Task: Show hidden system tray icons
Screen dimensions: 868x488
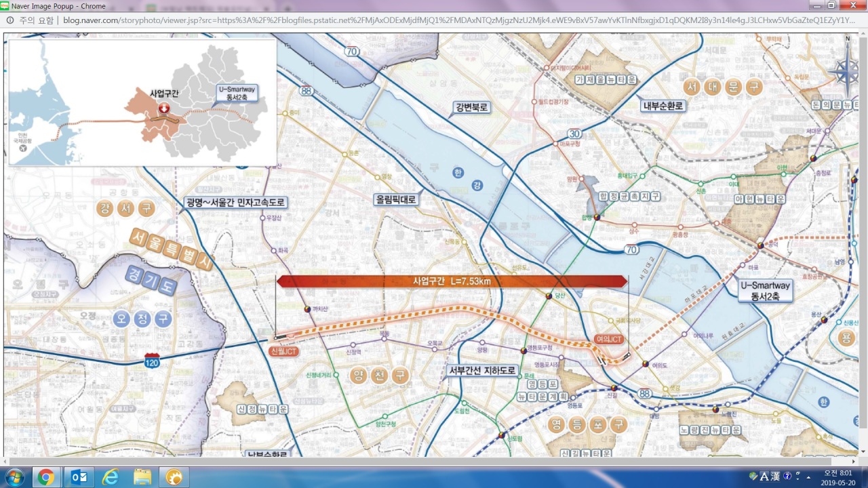Action: pos(808,478)
